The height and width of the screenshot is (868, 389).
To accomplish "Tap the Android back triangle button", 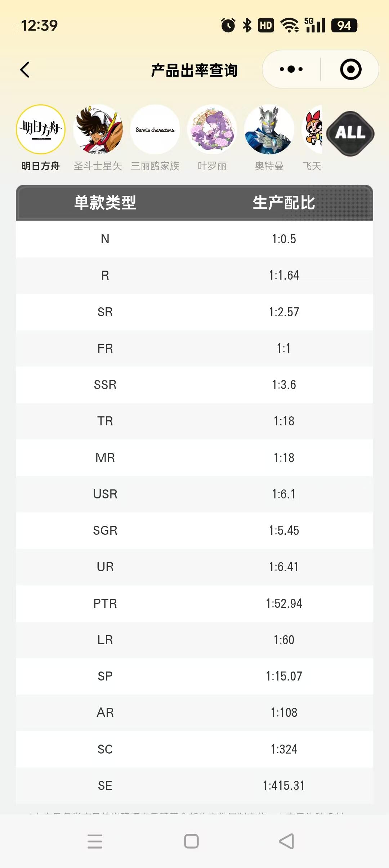I will (287, 841).
